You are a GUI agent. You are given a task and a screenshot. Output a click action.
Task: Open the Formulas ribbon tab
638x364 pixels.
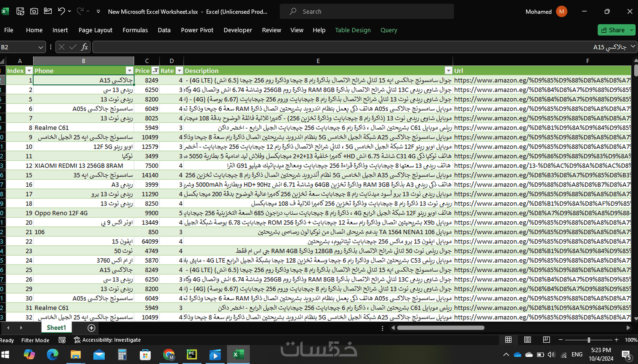(x=135, y=30)
